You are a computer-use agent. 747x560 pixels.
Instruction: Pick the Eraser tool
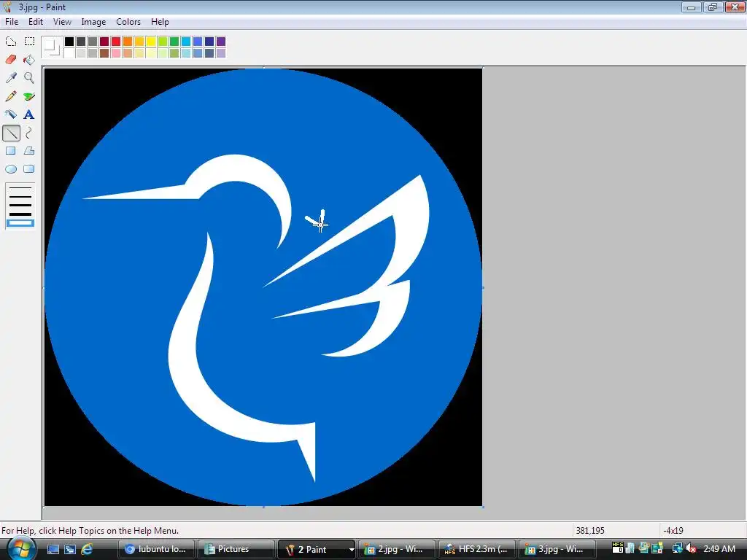(x=11, y=60)
